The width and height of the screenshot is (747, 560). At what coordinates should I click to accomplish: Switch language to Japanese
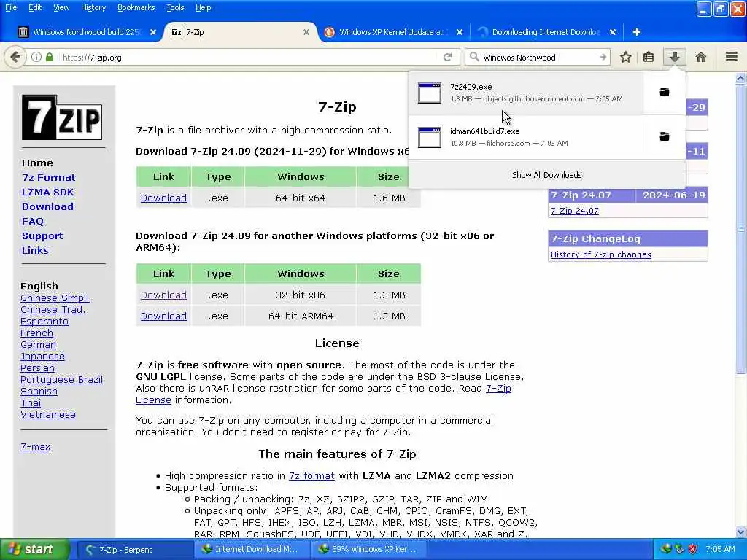coord(42,356)
